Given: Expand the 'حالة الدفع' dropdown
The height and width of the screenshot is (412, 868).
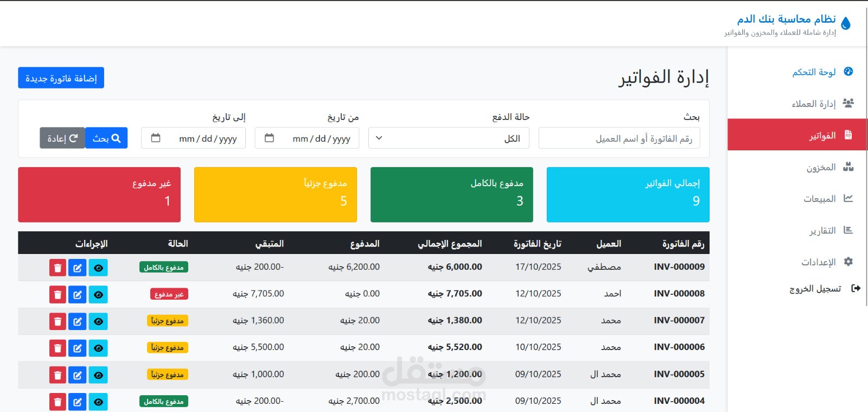Looking at the screenshot, I should (x=449, y=138).
